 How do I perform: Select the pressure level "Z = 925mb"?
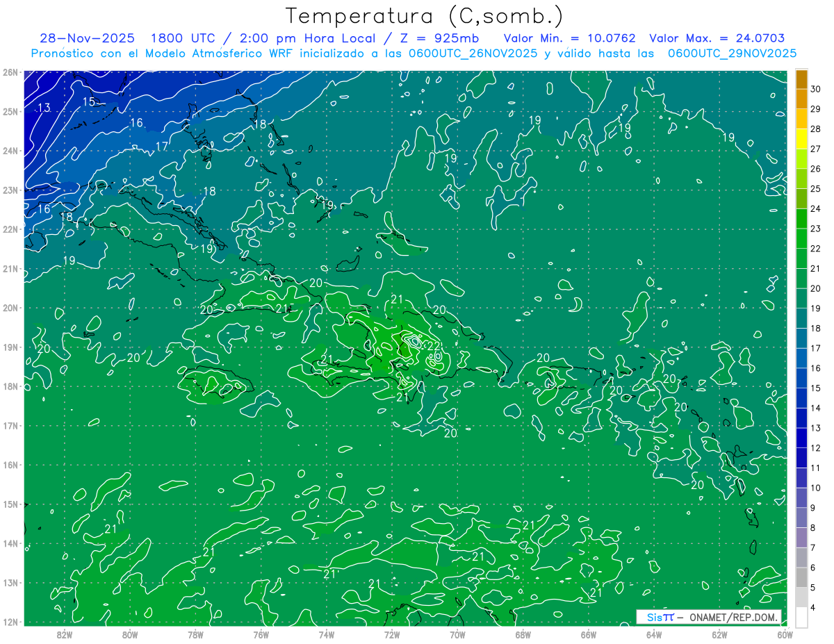tap(440, 38)
